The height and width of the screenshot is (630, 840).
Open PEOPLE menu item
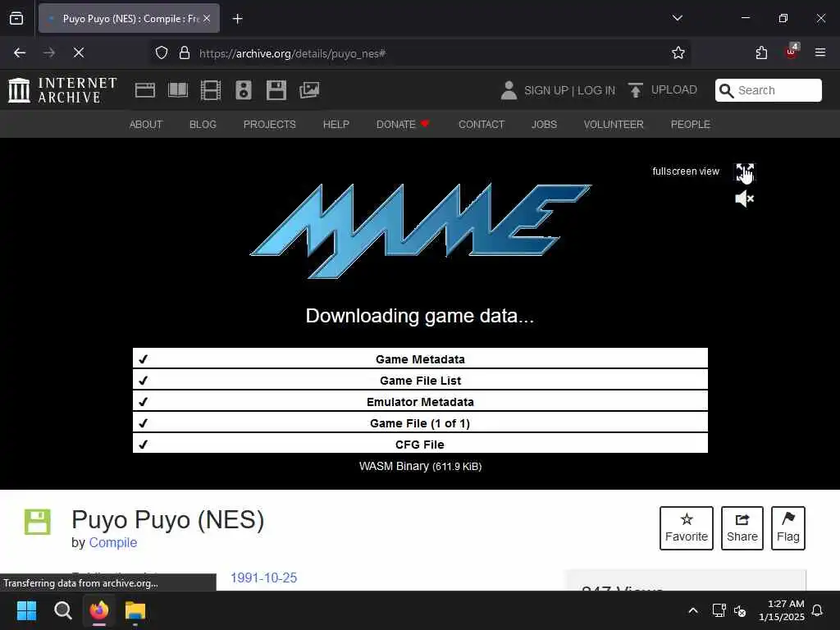point(690,125)
